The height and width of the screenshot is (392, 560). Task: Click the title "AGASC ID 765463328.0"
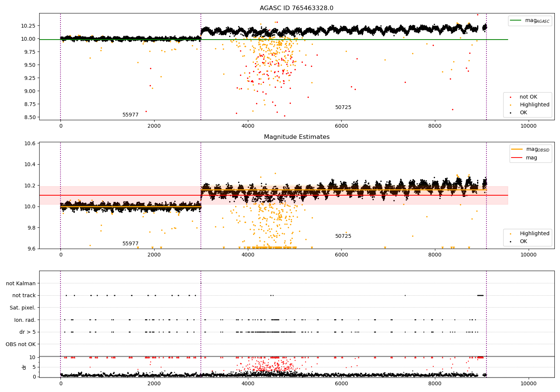click(x=296, y=8)
